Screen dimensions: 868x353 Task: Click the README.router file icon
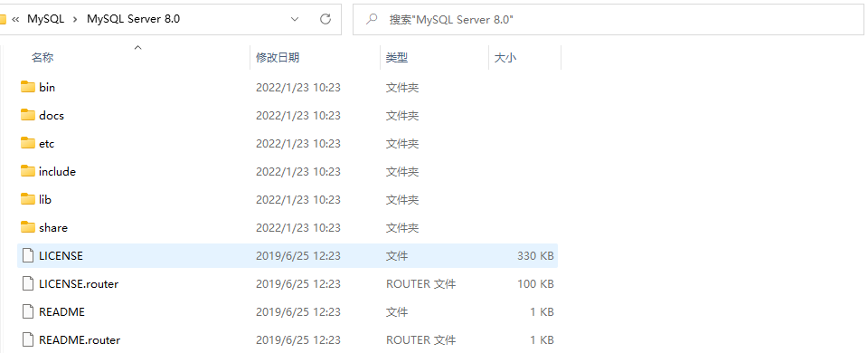(28, 339)
